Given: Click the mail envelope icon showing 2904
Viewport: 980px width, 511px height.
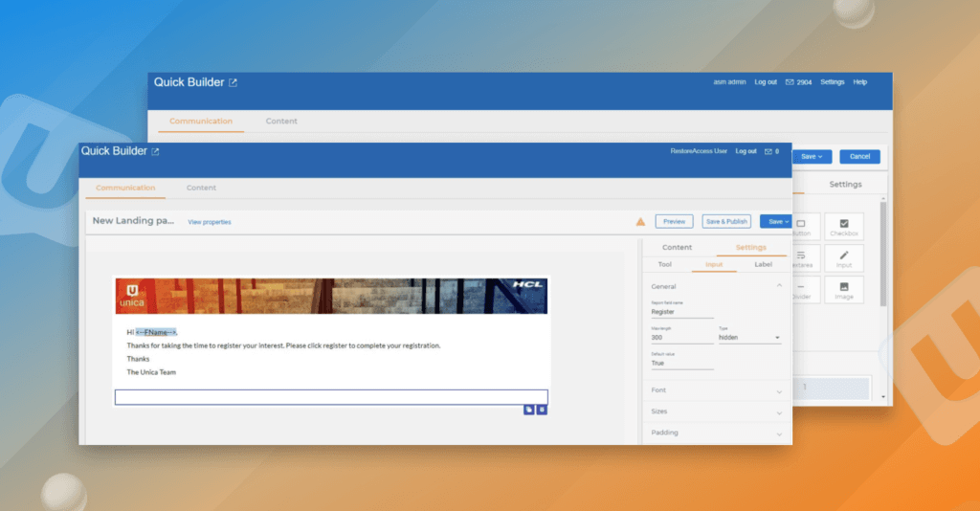Looking at the screenshot, I should (790, 82).
